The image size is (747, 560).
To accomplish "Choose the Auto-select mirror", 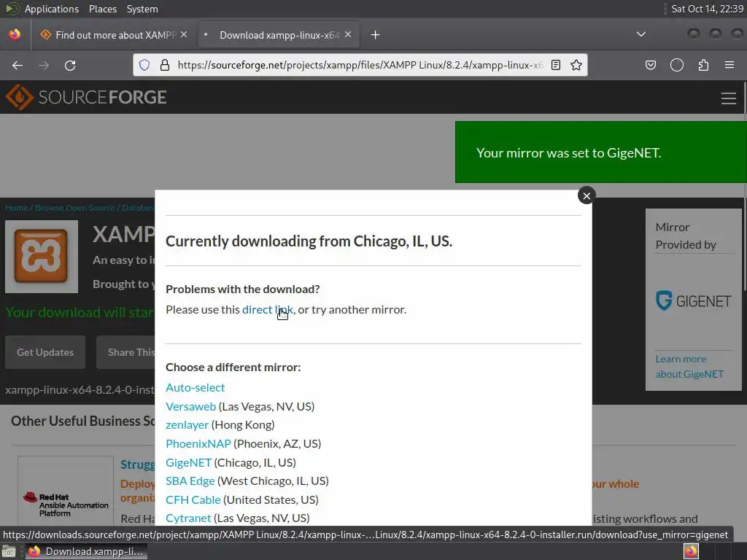I will click(196, 388).
